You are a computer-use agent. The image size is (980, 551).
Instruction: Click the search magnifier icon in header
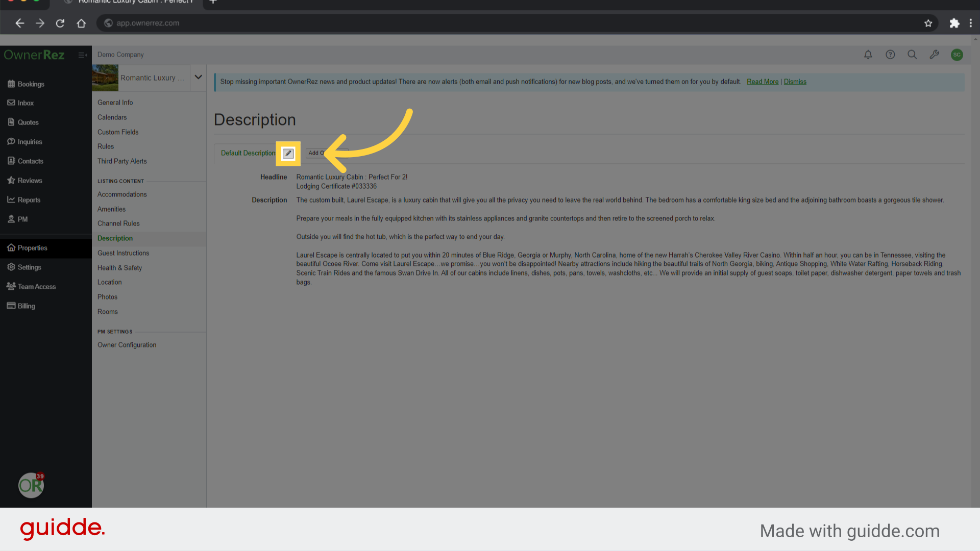pyautogui.click(x=912, y=55)
